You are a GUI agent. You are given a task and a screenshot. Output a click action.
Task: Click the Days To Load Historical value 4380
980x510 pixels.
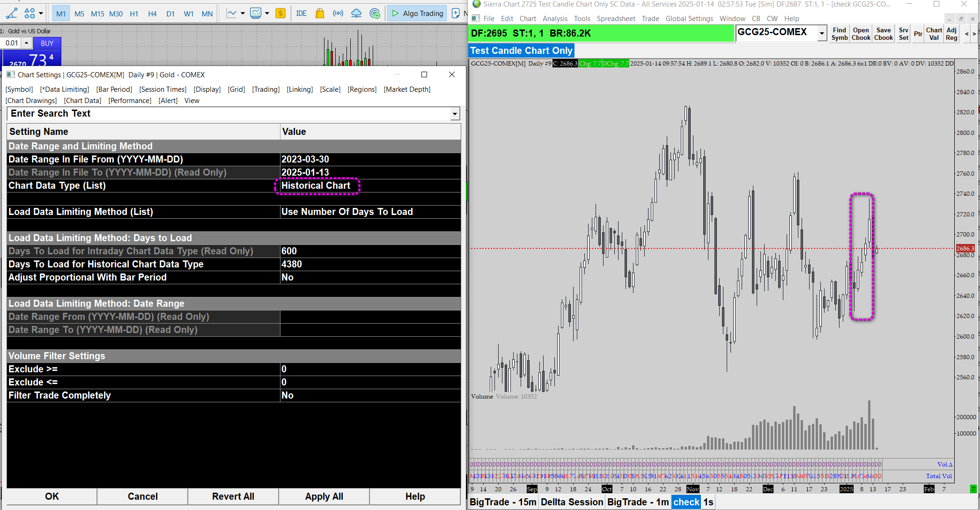(x=292, y=264)
